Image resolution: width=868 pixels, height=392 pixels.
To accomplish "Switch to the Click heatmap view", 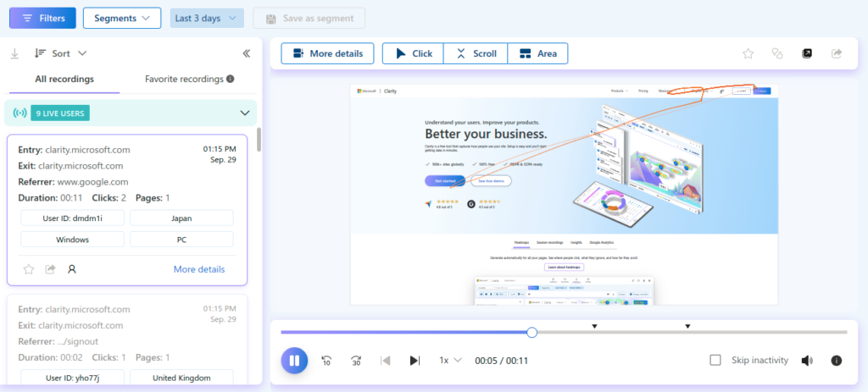I will (x=413, y=53).
